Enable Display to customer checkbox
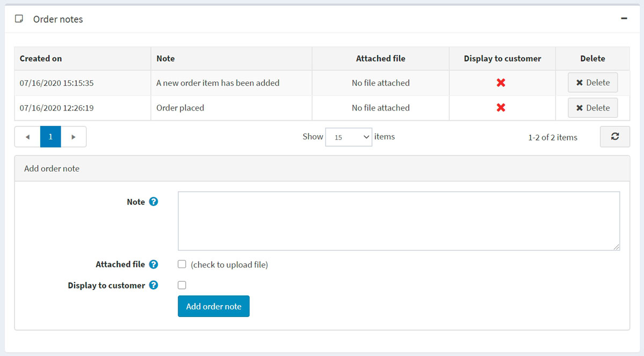The width and height of the screenshot is (644, 356). coord(182,285)
